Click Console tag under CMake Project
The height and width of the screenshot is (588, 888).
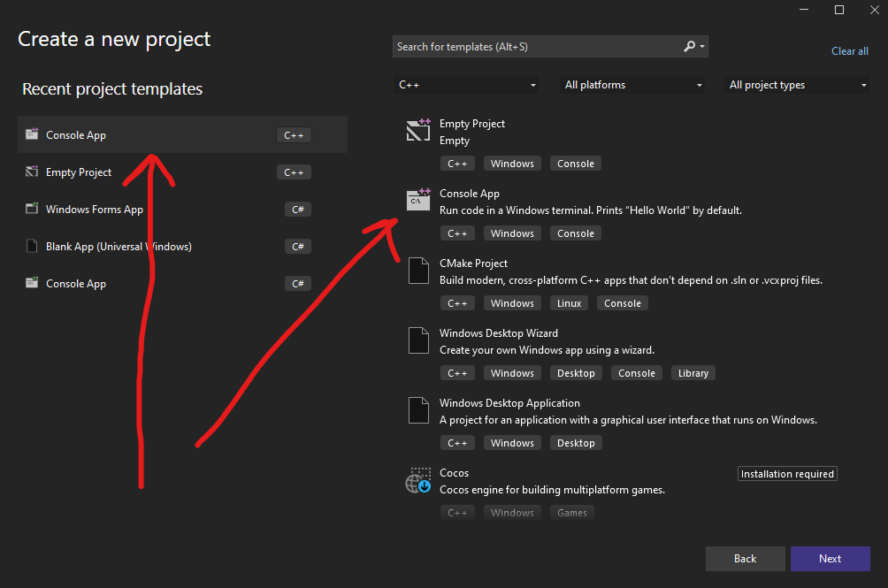pos(623,303)
